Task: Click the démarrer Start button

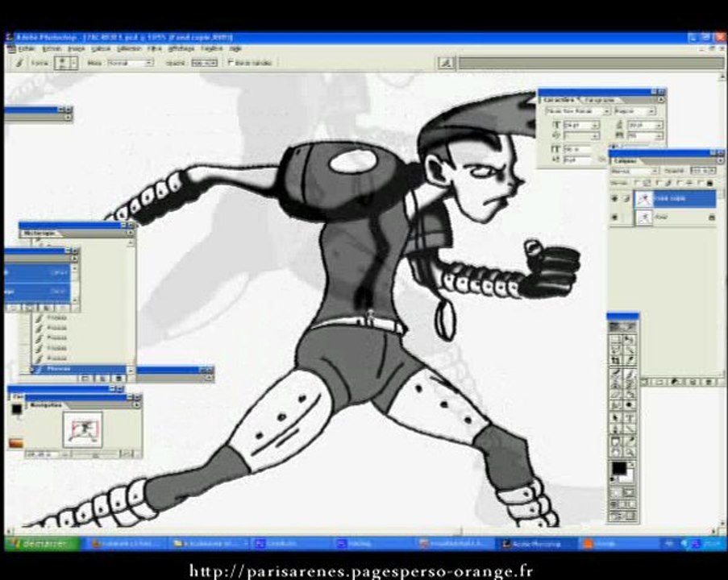Action: (x=42, y=543)
